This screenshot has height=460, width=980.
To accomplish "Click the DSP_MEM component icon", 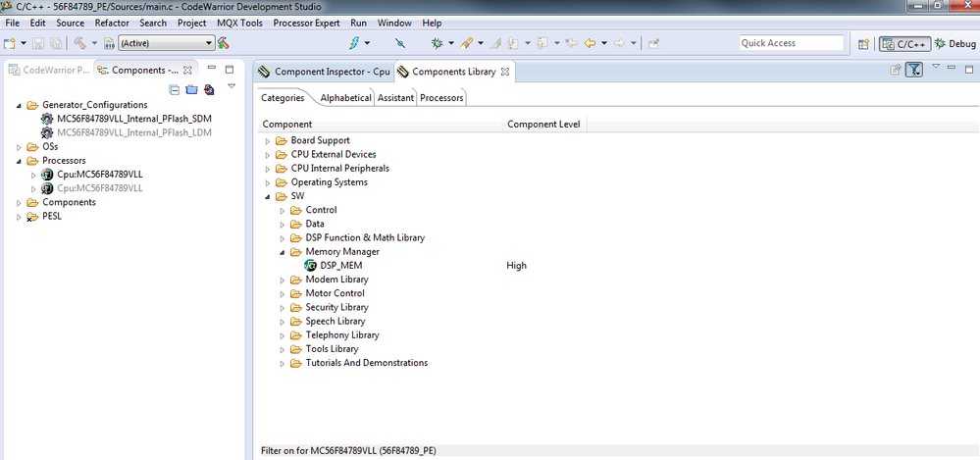I will pyautogui.click(x=310, y=266).
